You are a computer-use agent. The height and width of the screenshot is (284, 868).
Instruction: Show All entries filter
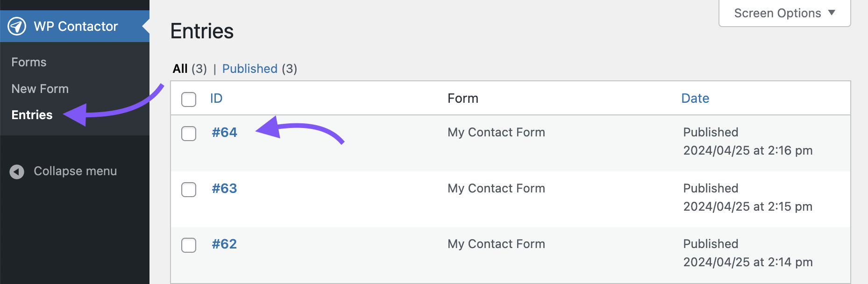pyautogui.click(x=180, y=69)
